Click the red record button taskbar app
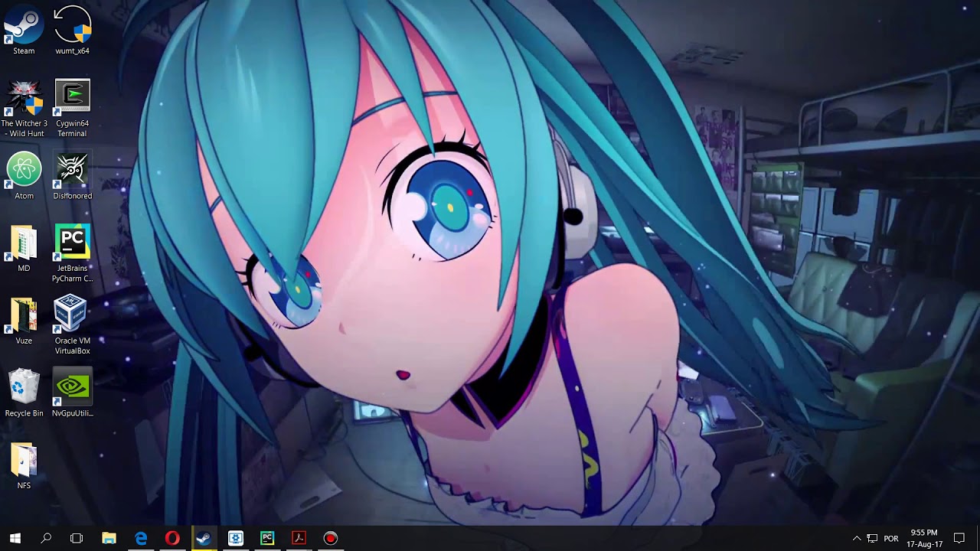The image size is (980, 551). pyautogui.click(x=330, y=538)
